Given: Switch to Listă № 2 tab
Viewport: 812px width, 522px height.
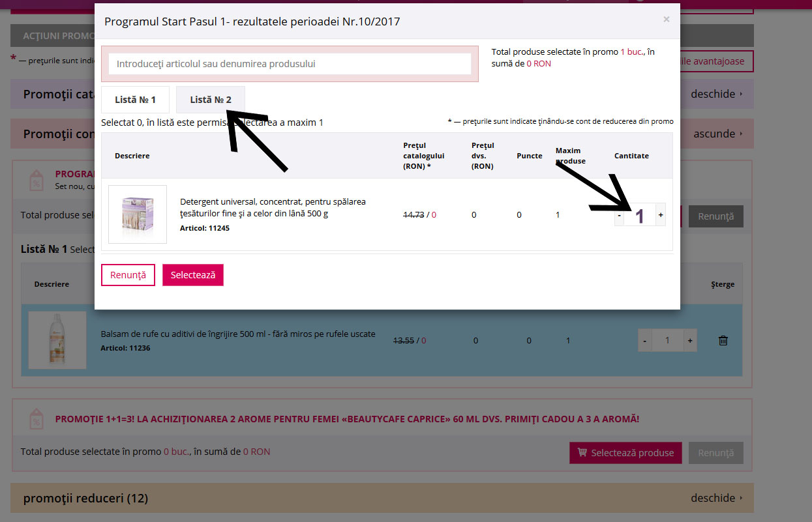Looking at the screenshot, I should pos(211,100).
